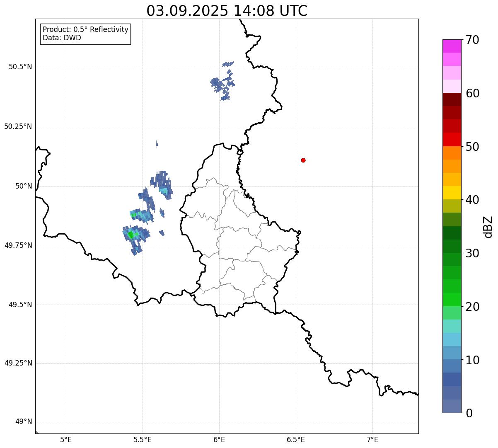Click the 'Data: DWD' text
Image resolution: width=498 pixels, height=448 pixels.
click(62, 38)
